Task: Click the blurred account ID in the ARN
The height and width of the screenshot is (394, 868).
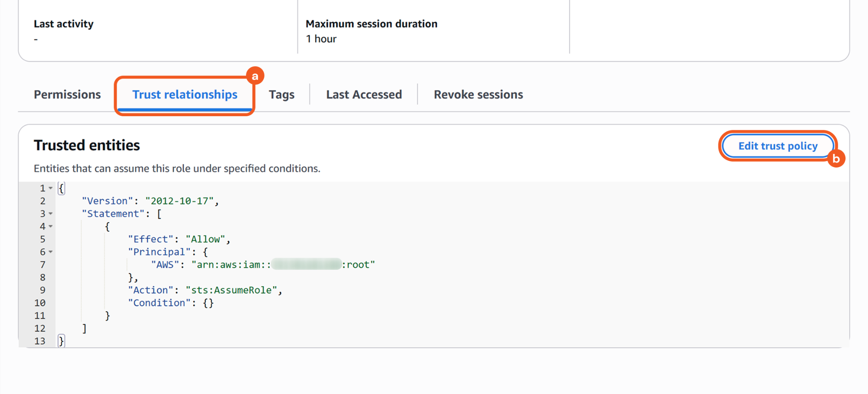Action: 306,265
